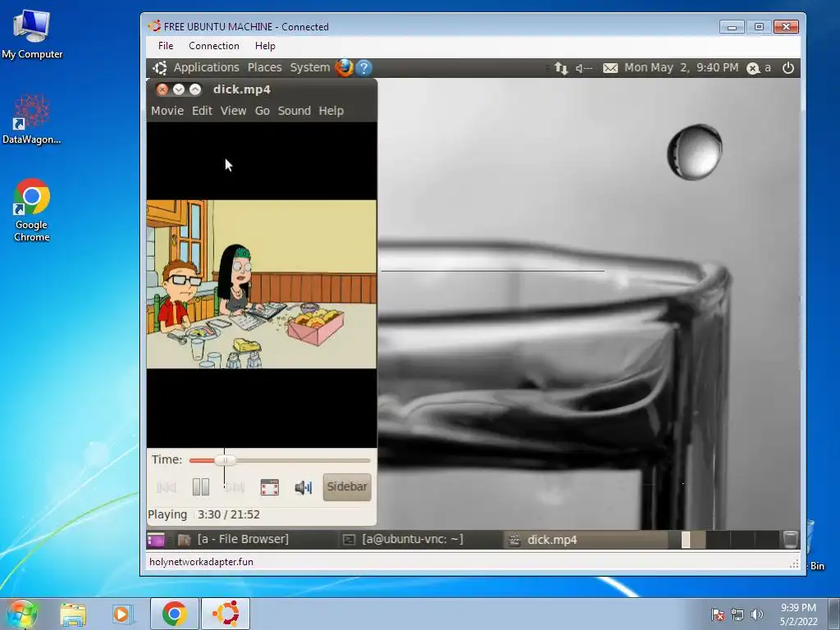Open Help menu of VNC viewer
The image size is (840, 630).
click(265, 46)
